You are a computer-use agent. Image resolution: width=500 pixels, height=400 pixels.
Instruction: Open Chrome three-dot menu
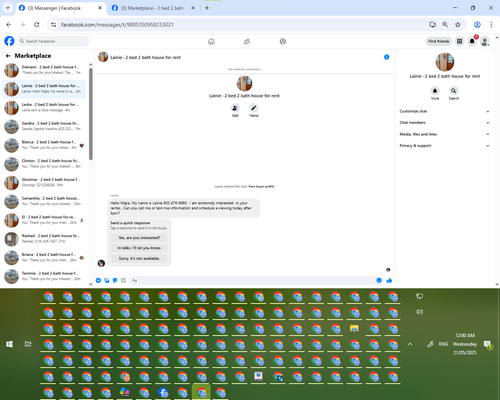491,24
